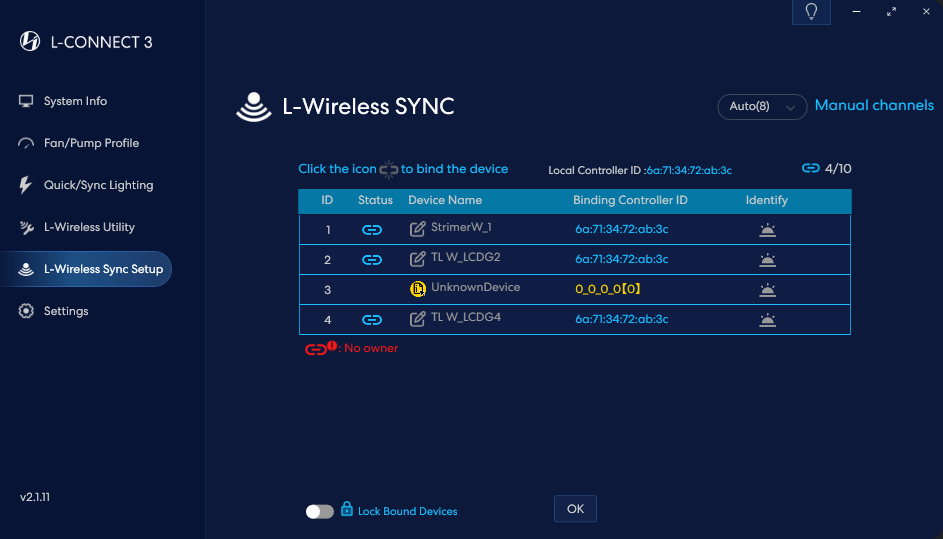Click the Lock Bound Devices label
943x539 pixels.
point(408,511)
